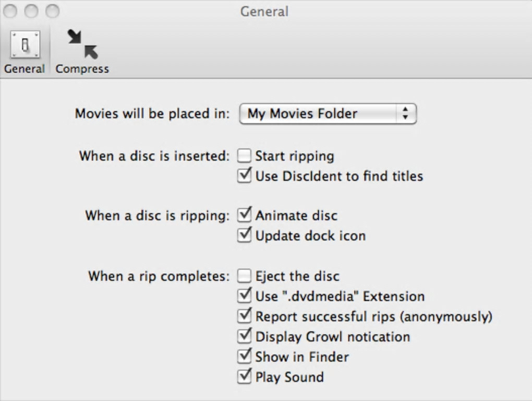Viewport: 532px width, 401px height.
Task: Click the dropdown stepper arrows for movie location
Action: pyautogui.click(x=405, y=114)
